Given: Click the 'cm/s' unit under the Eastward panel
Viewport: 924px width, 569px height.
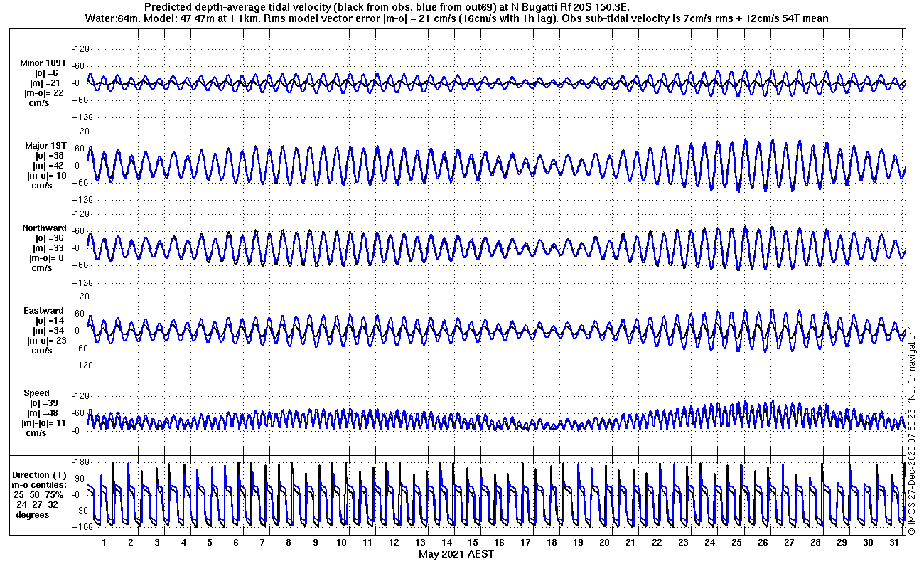Looking at the screenshot, I should tap(41, 351).
